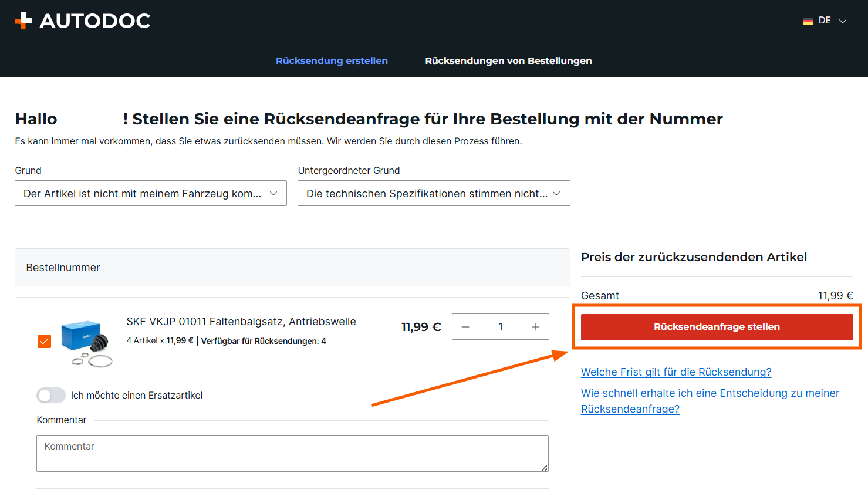Open the Rücksendung erstellen tab
This screenshot has width=868, height=503.
332,61
